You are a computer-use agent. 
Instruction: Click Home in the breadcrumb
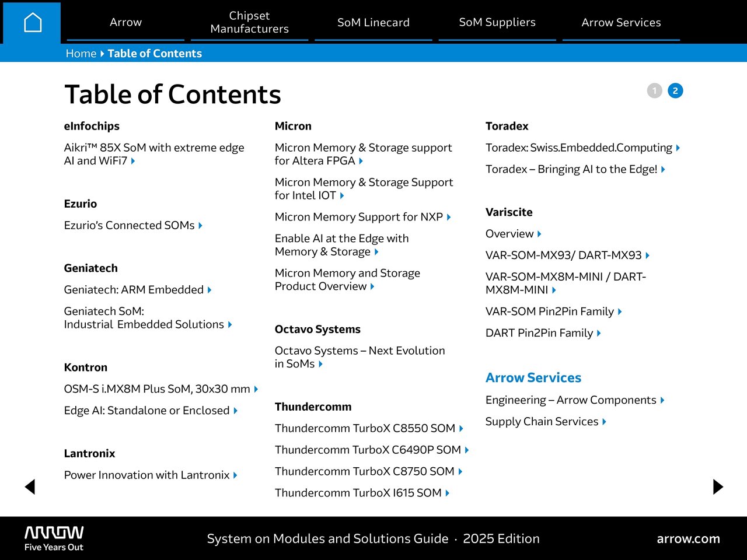(81, 53)
